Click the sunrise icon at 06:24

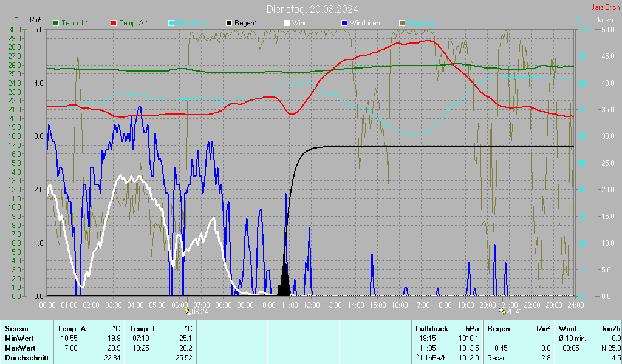click(187, 311)
